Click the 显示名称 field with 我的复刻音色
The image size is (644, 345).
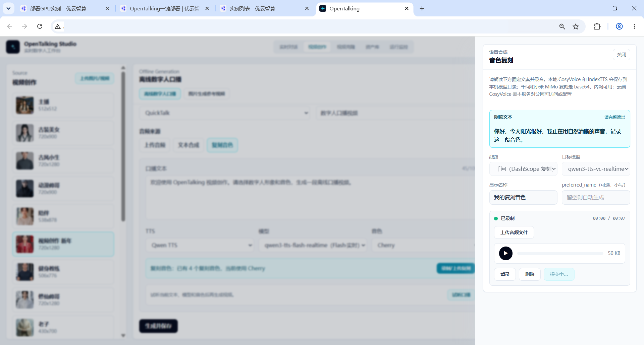coord(523,197)
